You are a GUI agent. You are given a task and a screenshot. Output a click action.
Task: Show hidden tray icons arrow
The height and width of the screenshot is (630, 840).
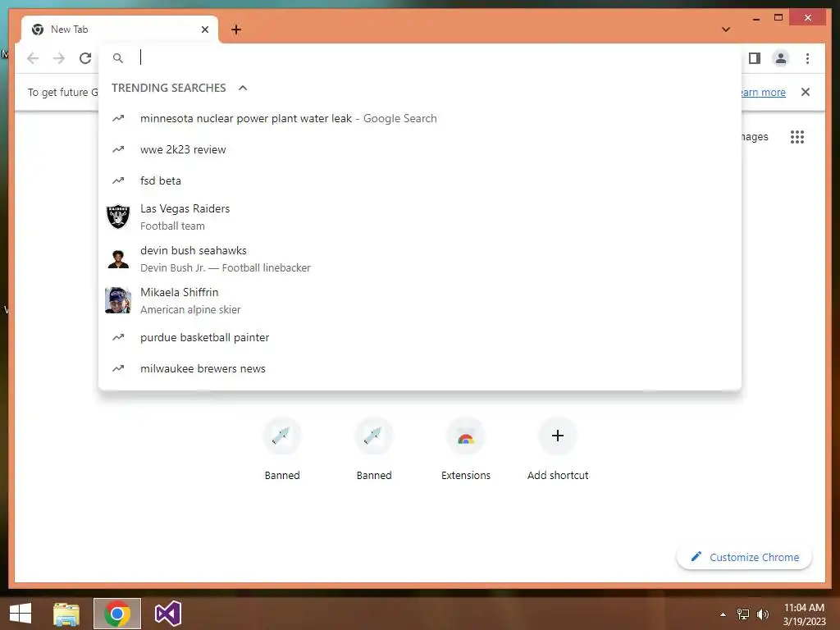click(x=724, y=614)
